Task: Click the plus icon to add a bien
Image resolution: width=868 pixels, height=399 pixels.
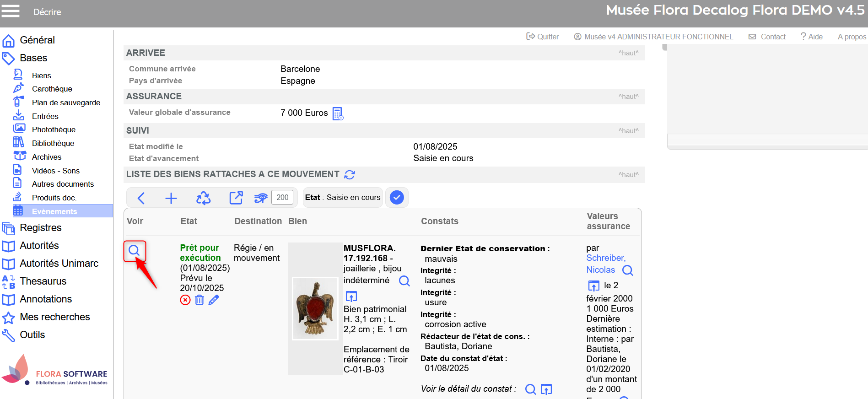Action: pos(171,198)
